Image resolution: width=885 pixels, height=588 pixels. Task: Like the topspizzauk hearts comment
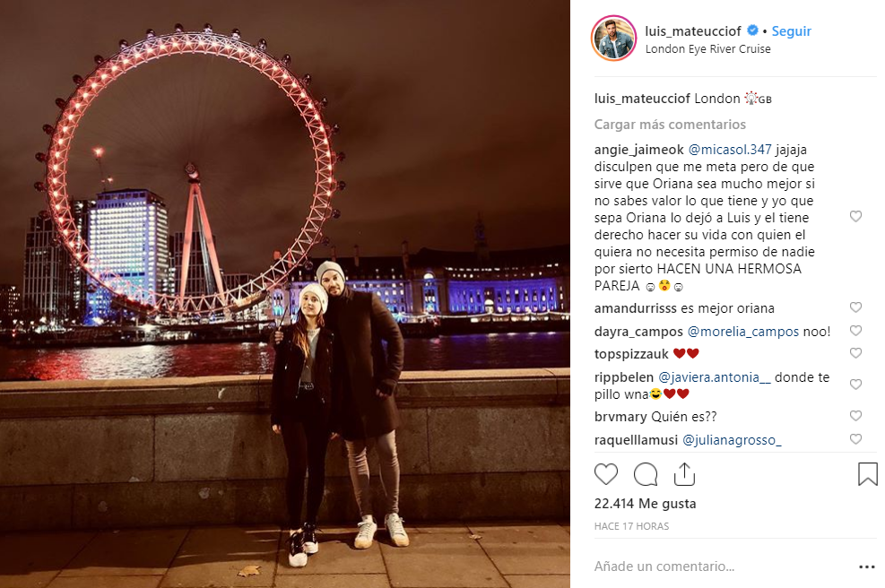pyautogui.click(x=855, y=352)
